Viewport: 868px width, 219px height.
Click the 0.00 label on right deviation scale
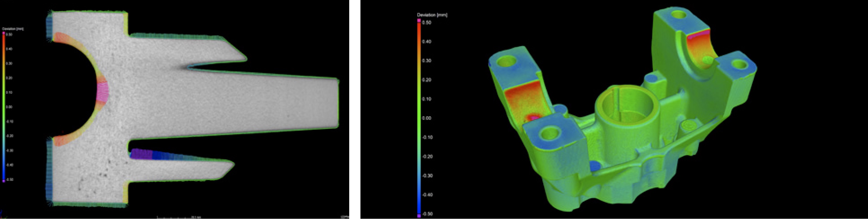pyautogui.click(x=426, y=118)
